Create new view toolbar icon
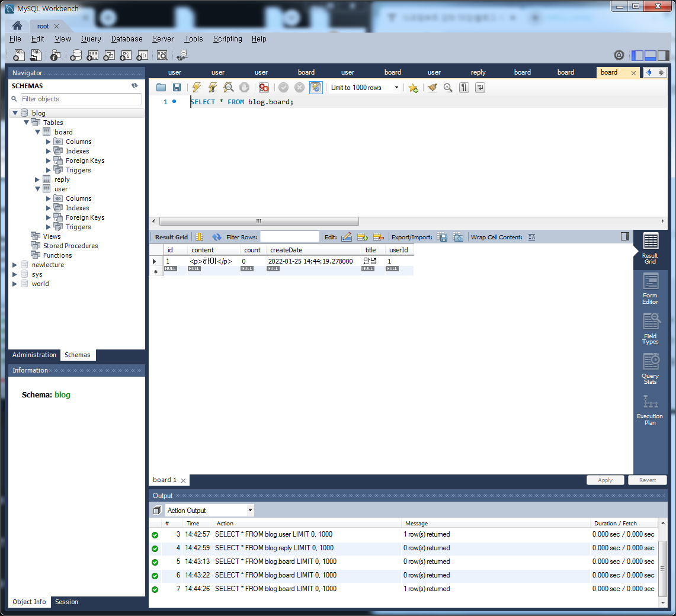 [109, 55]
